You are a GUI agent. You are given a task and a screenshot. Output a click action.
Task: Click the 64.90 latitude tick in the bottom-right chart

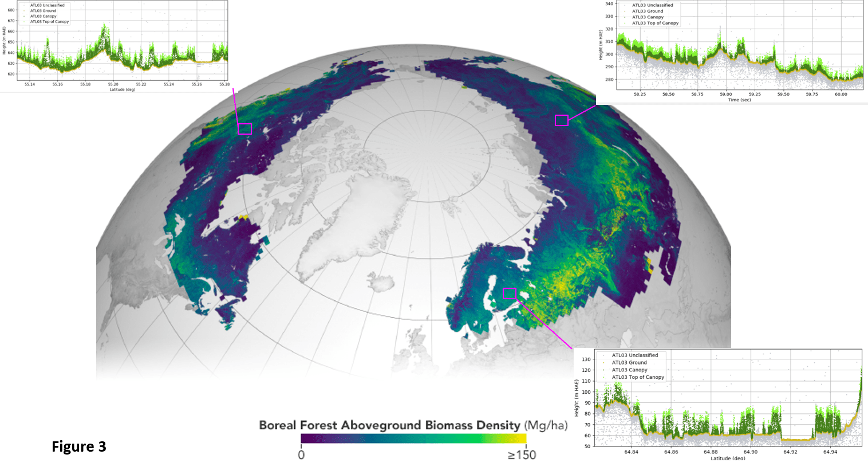coord(751,452)
